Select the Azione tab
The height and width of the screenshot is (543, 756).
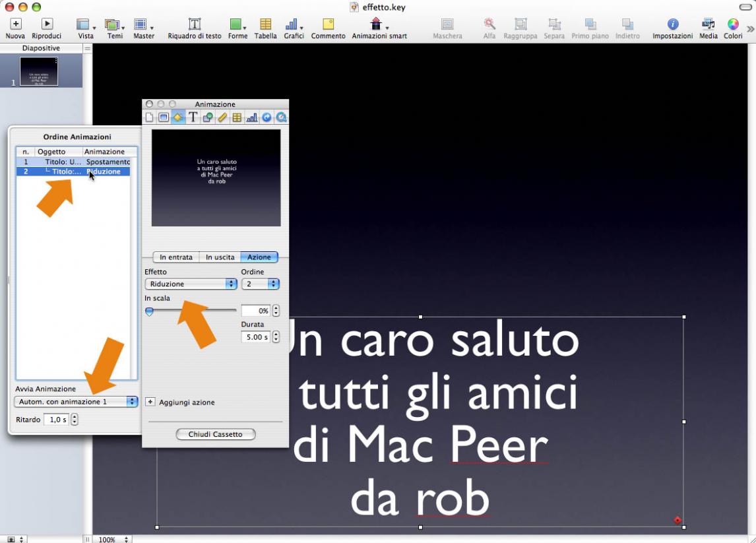point(259,257)
